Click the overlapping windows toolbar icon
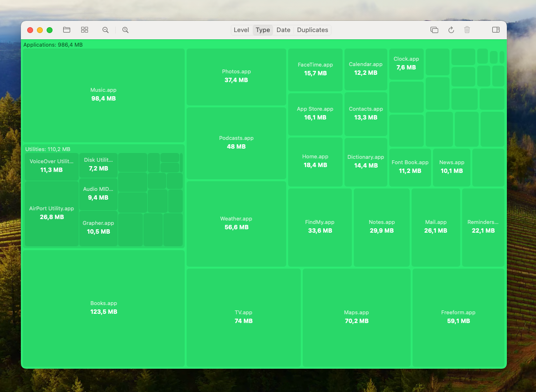Image resolution: width=536 pixels, height=392 pixels. (x=434, y=30)
